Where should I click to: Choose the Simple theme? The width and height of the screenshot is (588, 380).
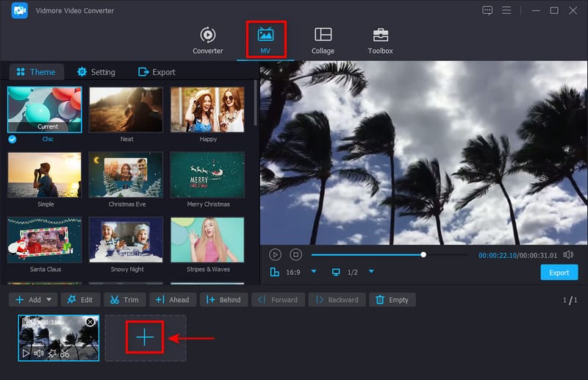(45, 175)
